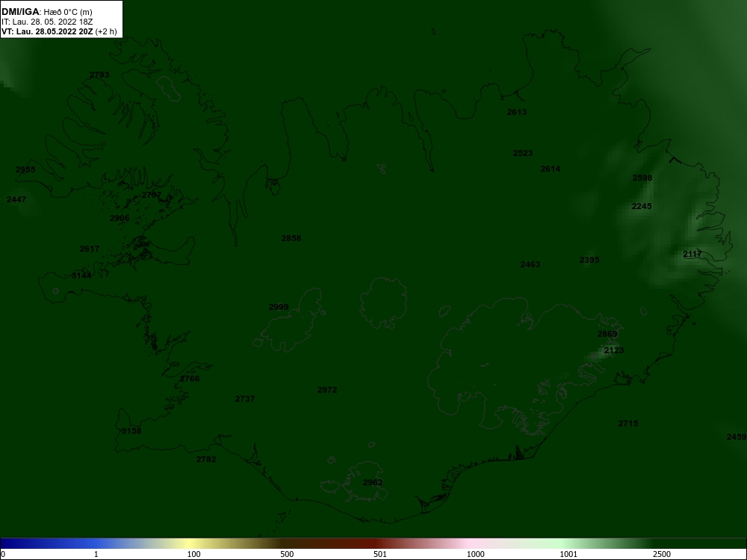Click the legend label 501
This screenshot has height=560, width=747.
(x=381, y=554)
